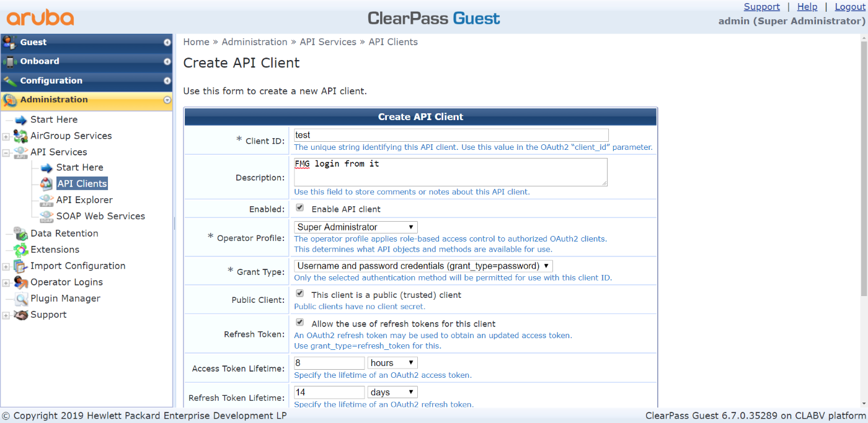Screen dimensions: 868x423
Task: Collapse the Administration menu section arrow
Action: (167, 100)
